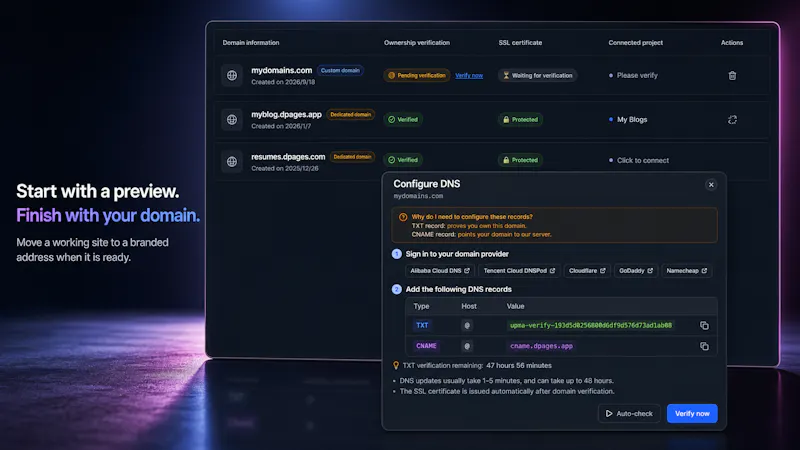This screenshot has width=800, height=450.
Task: Click the blue Verify now button
Action: pos(692,413)
